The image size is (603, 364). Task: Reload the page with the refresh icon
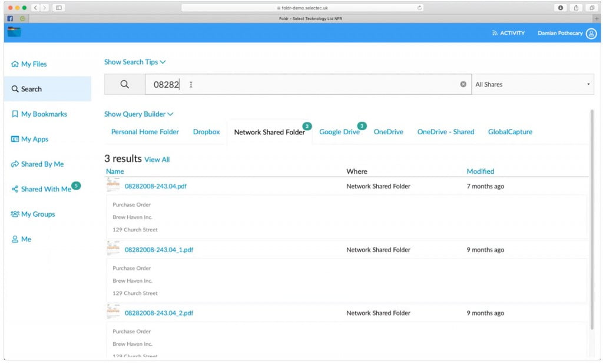(x=419, y=8)
